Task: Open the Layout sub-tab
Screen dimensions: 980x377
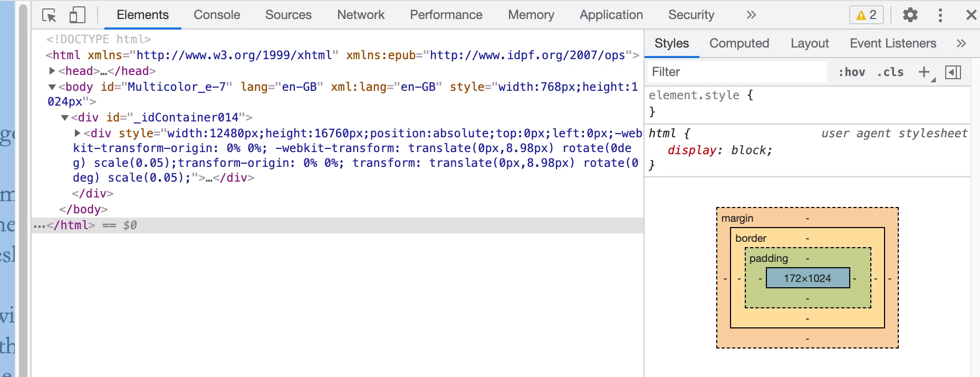Action: pos(810,43)
